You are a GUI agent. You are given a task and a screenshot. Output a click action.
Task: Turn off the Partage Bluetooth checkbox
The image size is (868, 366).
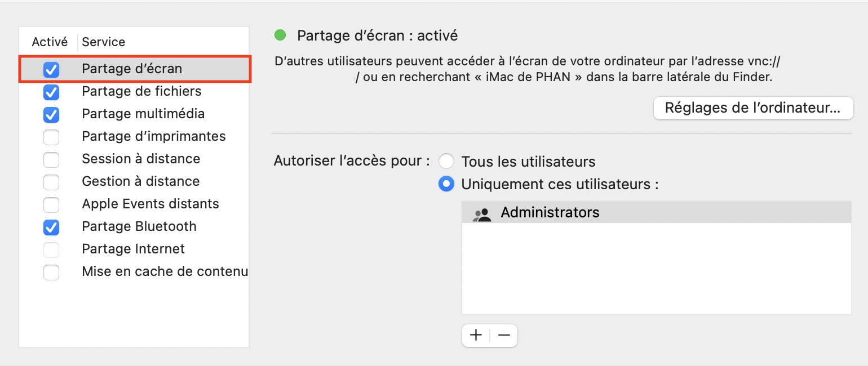[51, 227]
